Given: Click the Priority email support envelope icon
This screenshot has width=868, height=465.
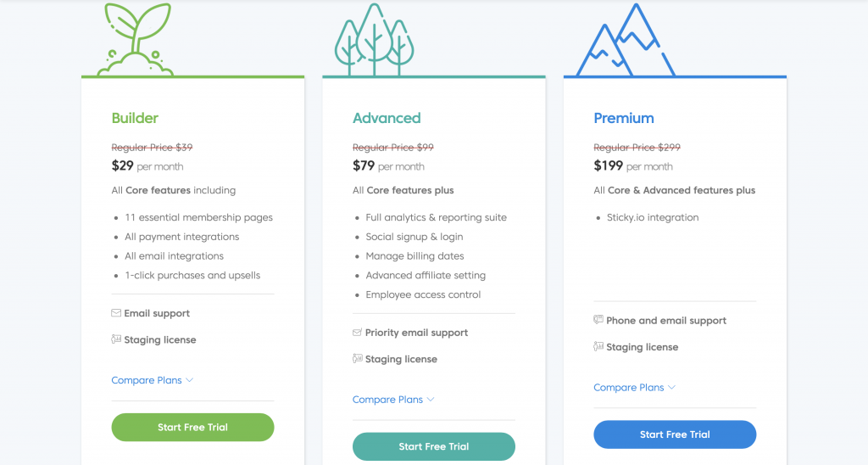Looking at the screenshot, I should 357,333.
